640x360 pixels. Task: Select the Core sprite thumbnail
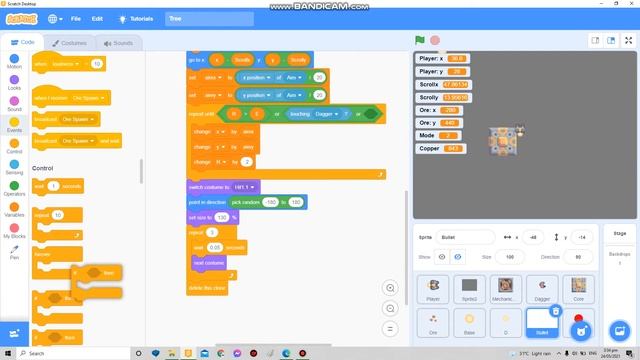coord(578,289)
